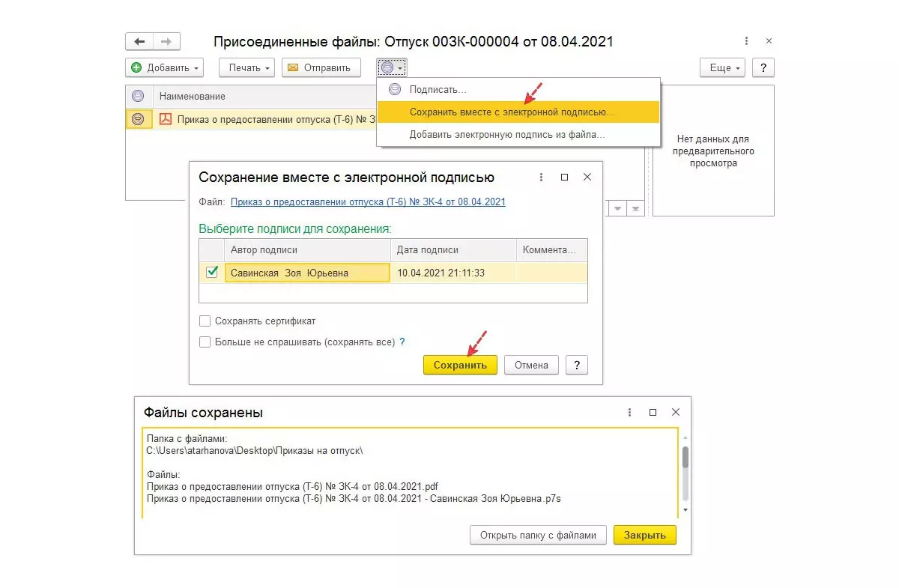Select the signed-status icon in the file row
This screenshot has width=899, height=588.
pos(138,118)
